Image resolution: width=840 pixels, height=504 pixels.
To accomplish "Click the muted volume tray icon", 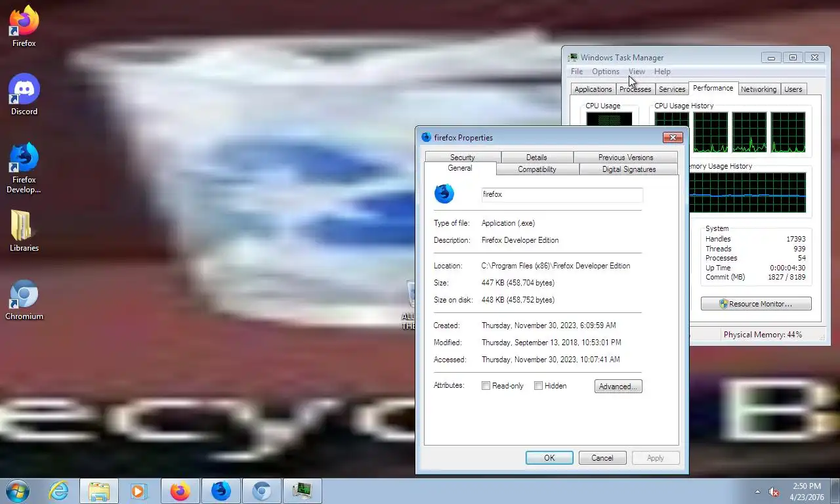I will coord(774,492).
